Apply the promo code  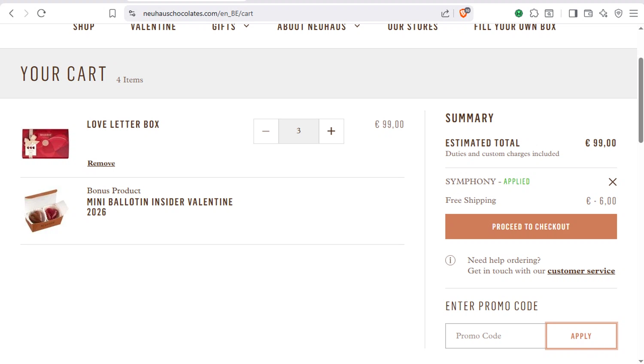581,336
